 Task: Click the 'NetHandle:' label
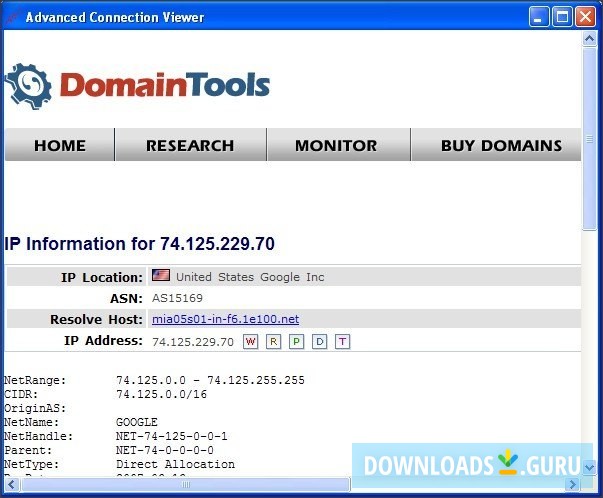[x=38, y=436]
